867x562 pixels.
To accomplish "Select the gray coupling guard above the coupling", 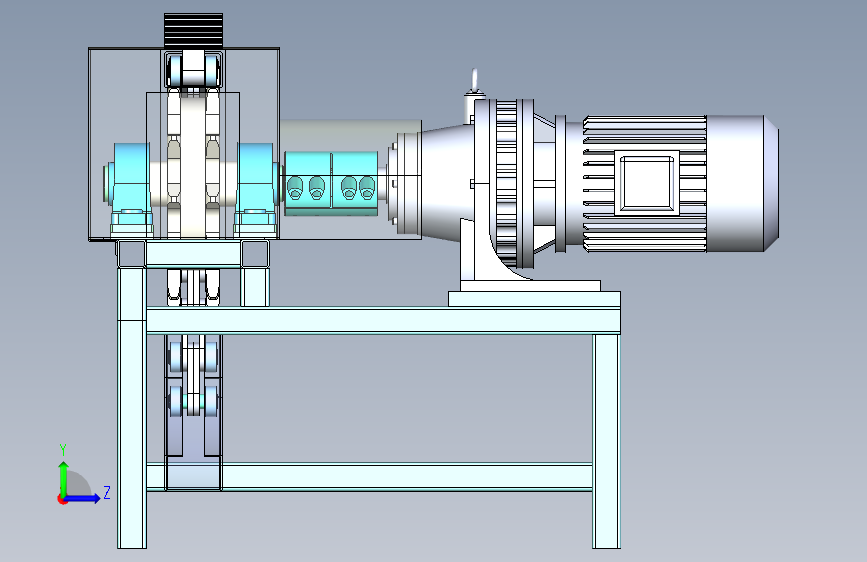I will [350, 136].
